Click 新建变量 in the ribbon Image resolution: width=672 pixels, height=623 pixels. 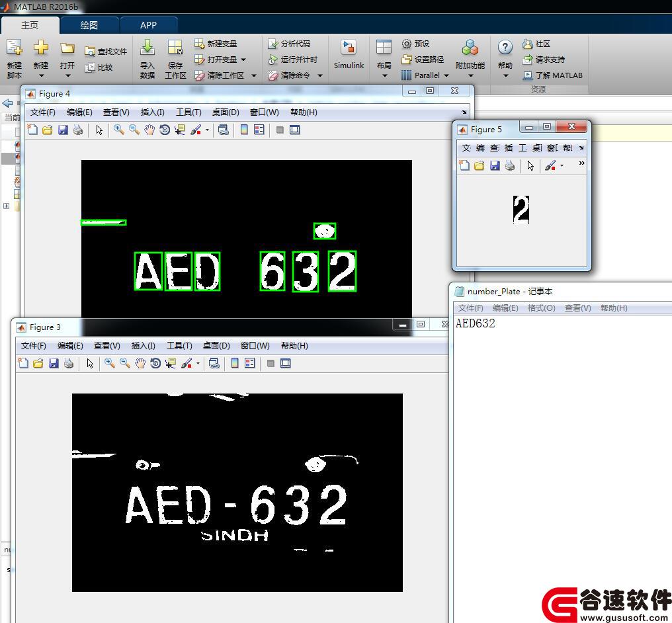pos(216,44)
